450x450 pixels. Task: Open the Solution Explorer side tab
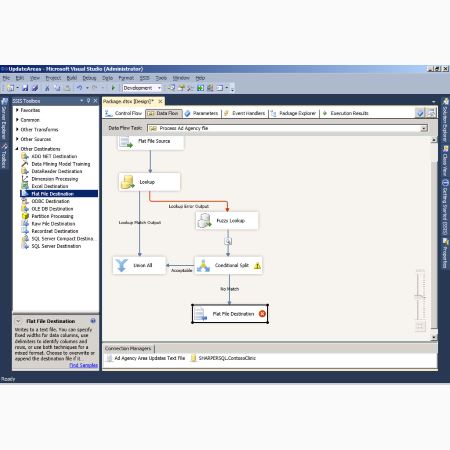(445, 120)
